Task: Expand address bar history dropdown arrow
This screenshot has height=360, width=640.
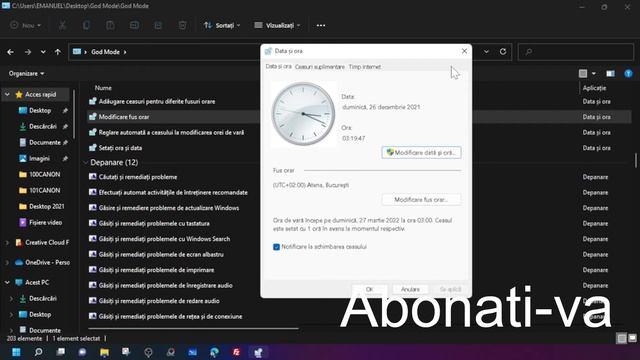Action: (486, 51)
